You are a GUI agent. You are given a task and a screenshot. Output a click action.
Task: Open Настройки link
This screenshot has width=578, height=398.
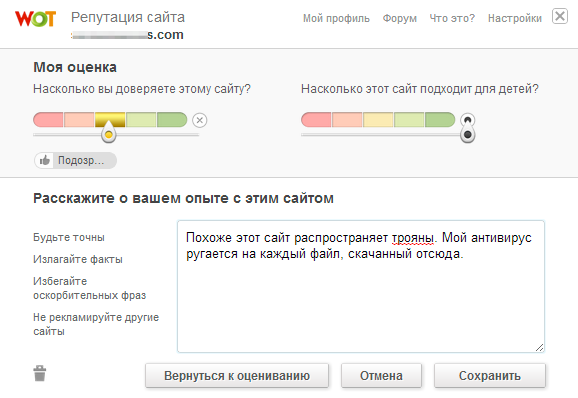pos(515,18)
